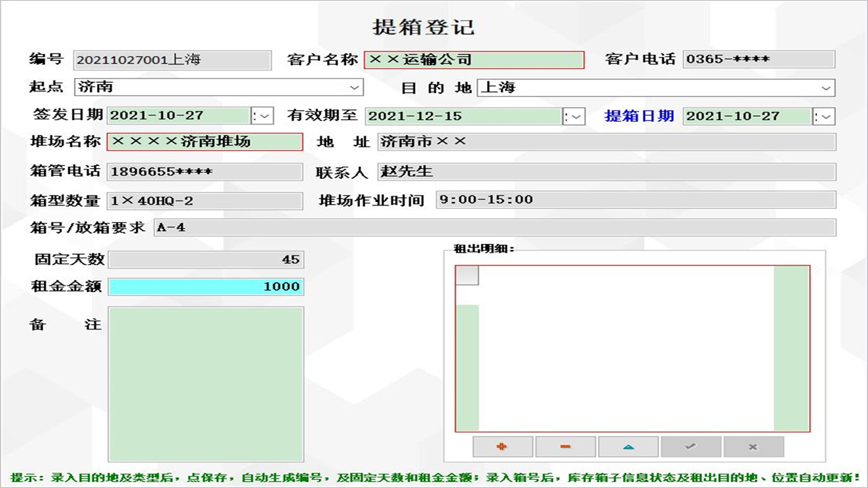The width and height of the screenshot is (868, 488).
Task: Click the X cancel icon below the rental grid
Action: [753, 447]
